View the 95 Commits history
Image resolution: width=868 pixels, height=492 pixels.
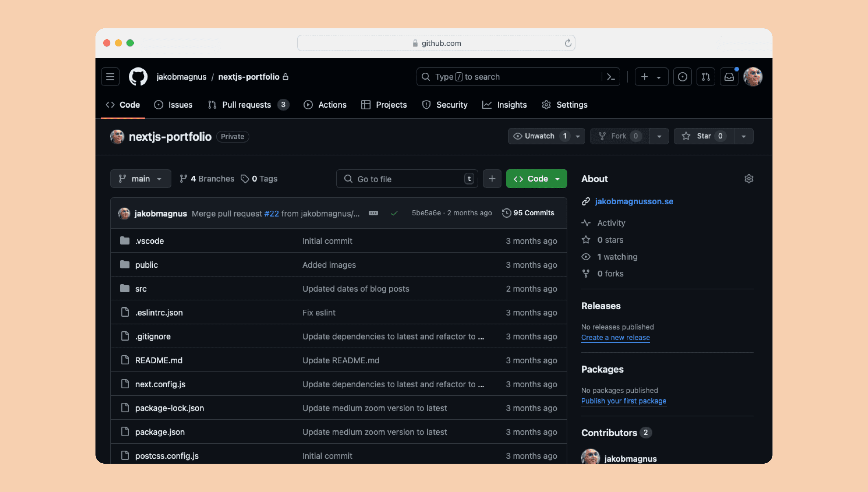click(528, 213)
